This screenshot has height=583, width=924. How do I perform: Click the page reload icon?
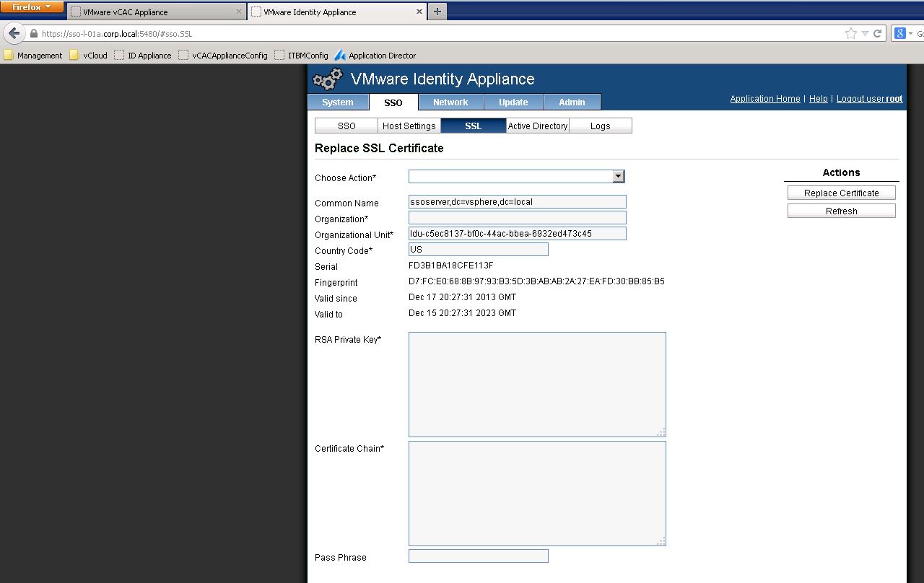[878, 33]
